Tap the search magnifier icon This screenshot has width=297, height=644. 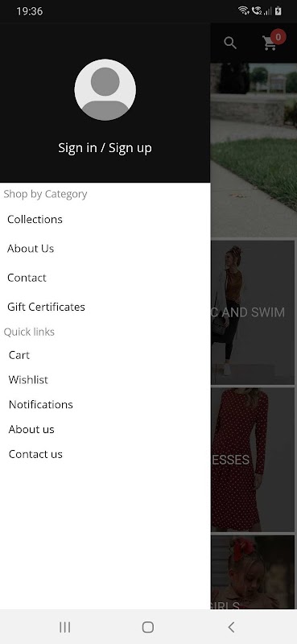tap(230, 43)
